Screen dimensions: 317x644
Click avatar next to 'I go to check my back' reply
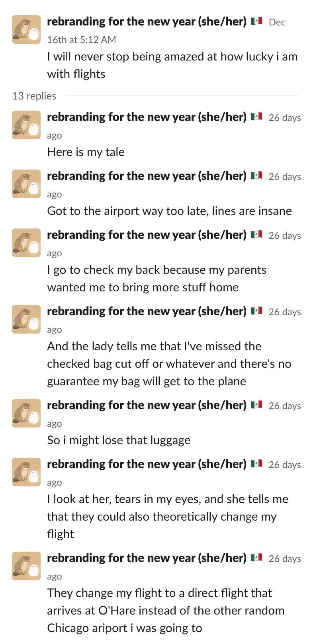point(26,243)
